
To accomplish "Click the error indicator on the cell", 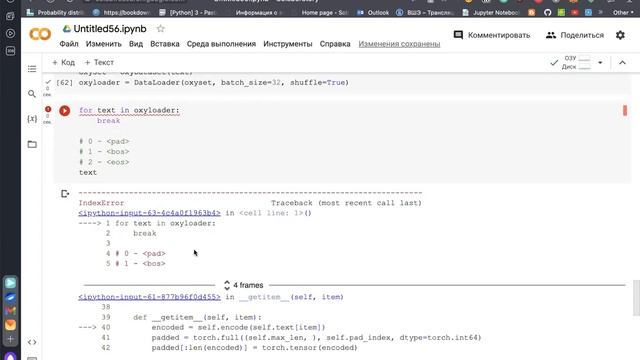I will pyautogui.click(x=48, y=109).
